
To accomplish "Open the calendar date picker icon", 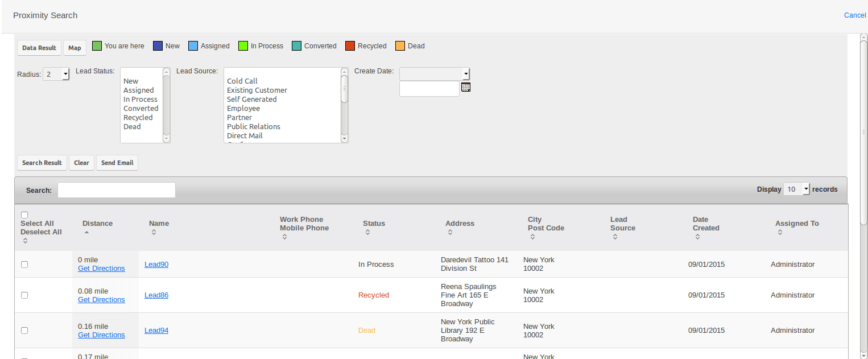I will pos(466,87).
